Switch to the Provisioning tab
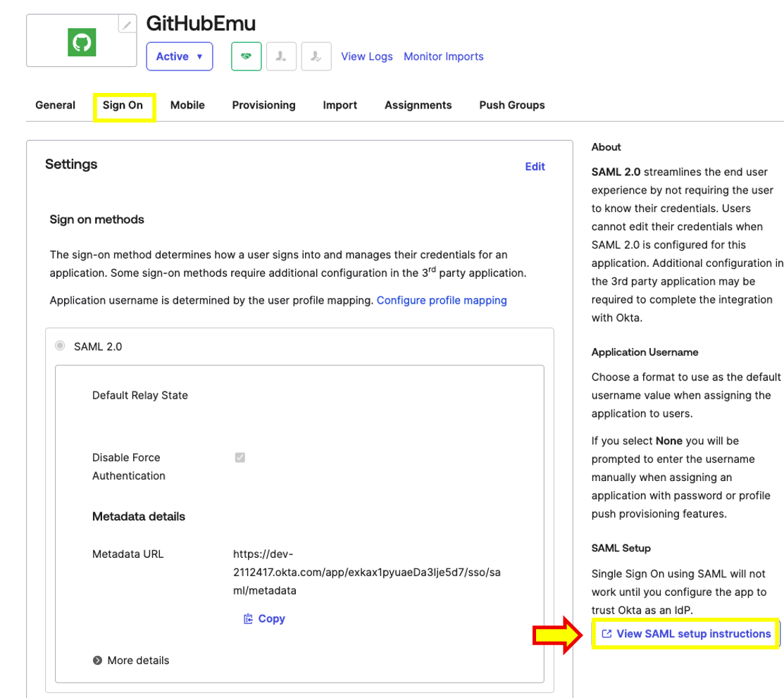This screenshot has width=784, height=698. (263, 105)
